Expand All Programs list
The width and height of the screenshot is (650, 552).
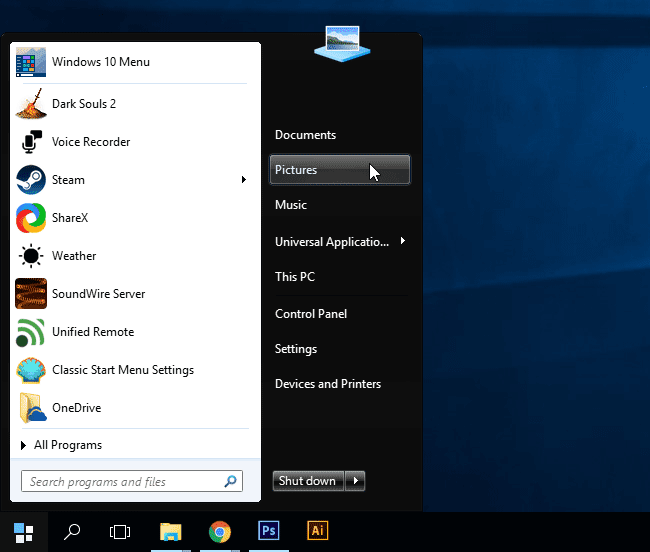pos(67,445)
